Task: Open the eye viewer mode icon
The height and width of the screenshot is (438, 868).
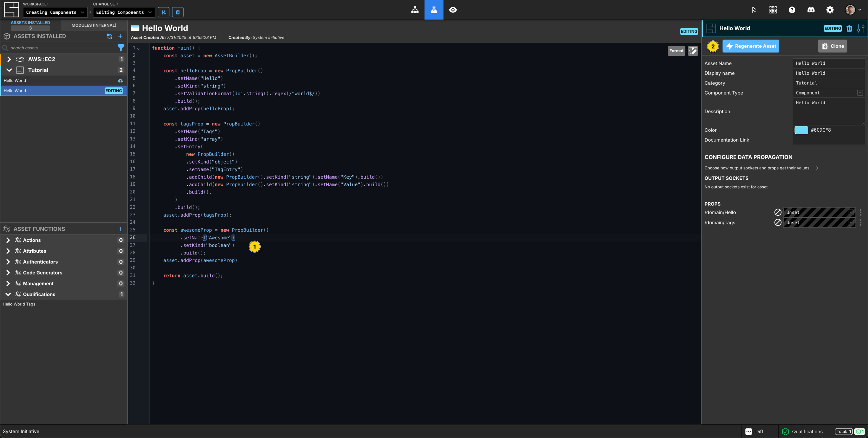Action: 453,10
